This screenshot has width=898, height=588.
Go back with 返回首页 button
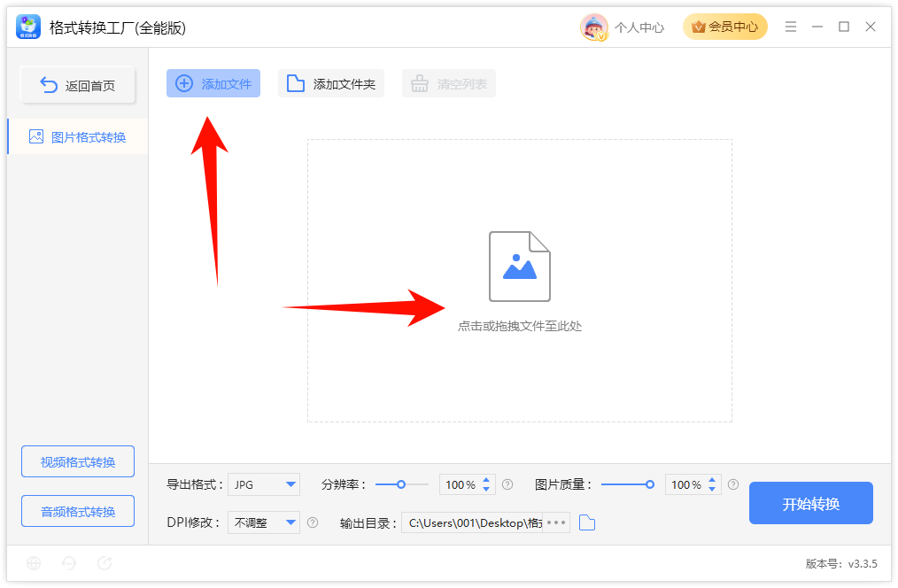coord(78,85)
